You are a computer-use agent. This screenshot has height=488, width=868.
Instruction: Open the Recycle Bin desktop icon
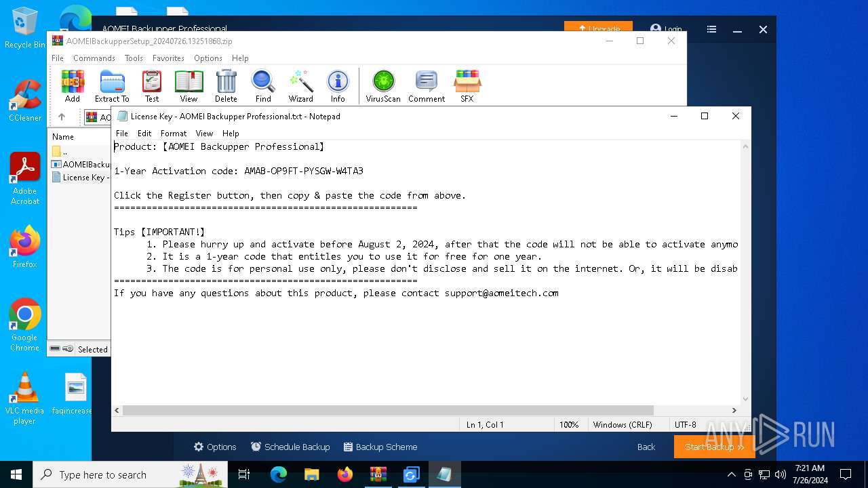[24, 28]
